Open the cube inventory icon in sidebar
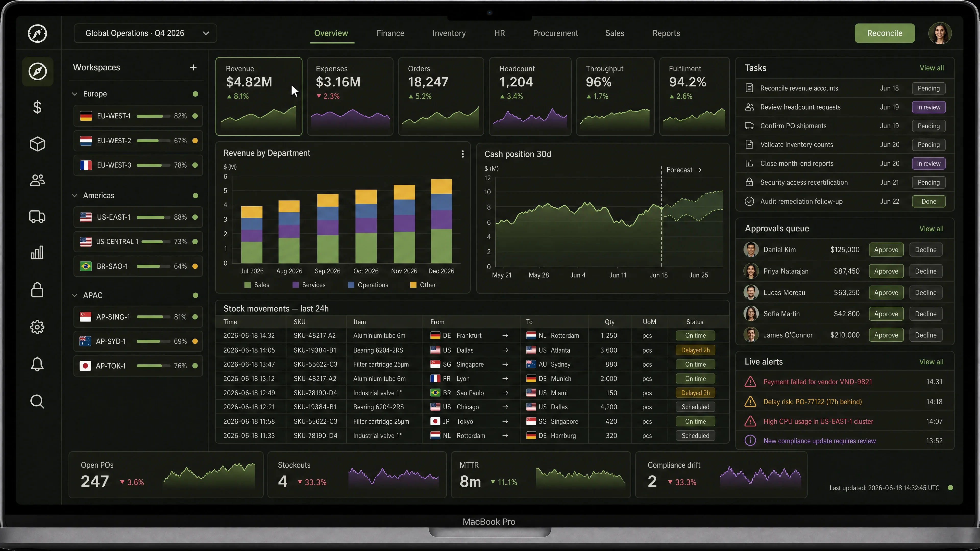The width and height of the screenshot is (980, 551). [x=37, y=144]
